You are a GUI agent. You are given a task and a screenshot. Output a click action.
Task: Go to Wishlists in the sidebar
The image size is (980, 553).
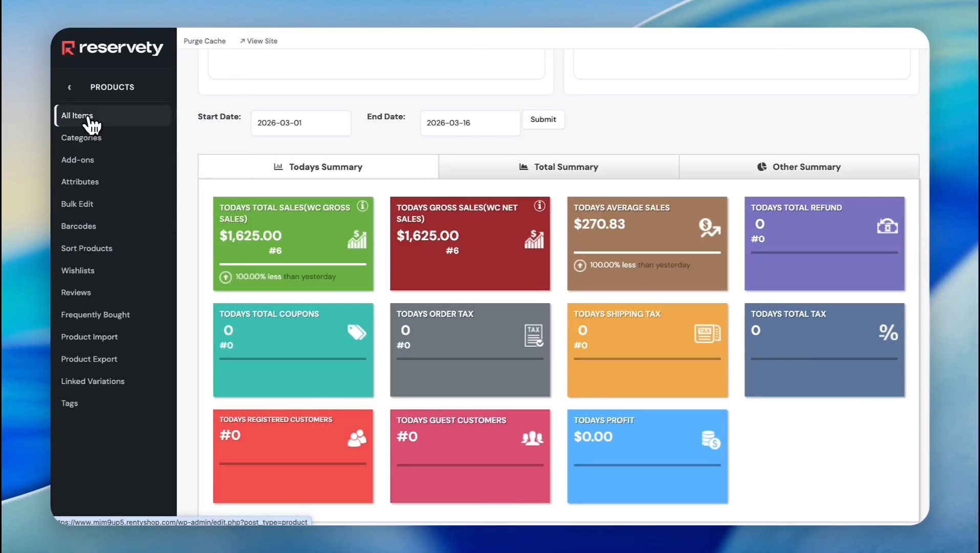pyautogui.click(x=78, y=270)
